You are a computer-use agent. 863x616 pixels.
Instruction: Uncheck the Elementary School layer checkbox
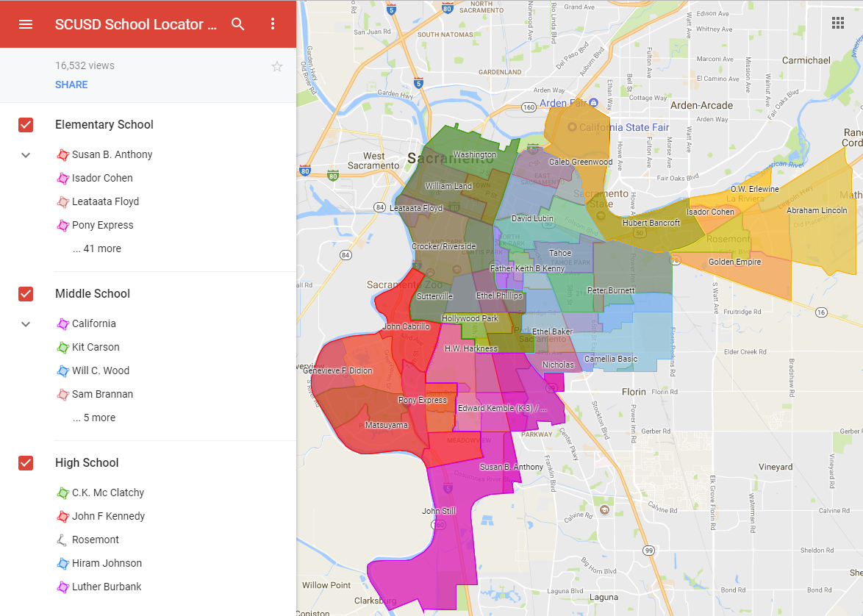pos(26,125)
